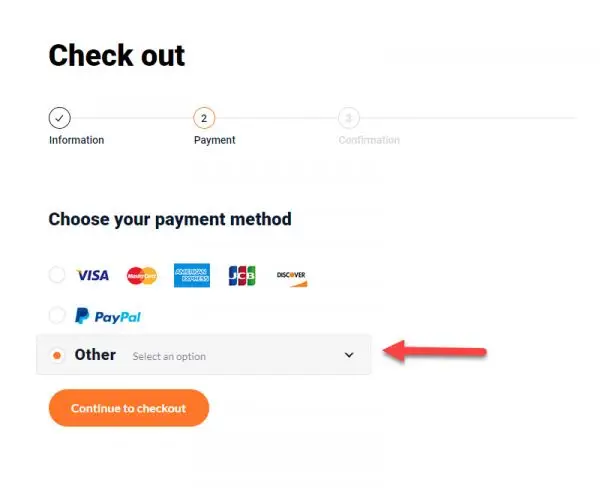Screen dimensions: 600x488
Task: Go to the Payment step label
Action: 215,140
